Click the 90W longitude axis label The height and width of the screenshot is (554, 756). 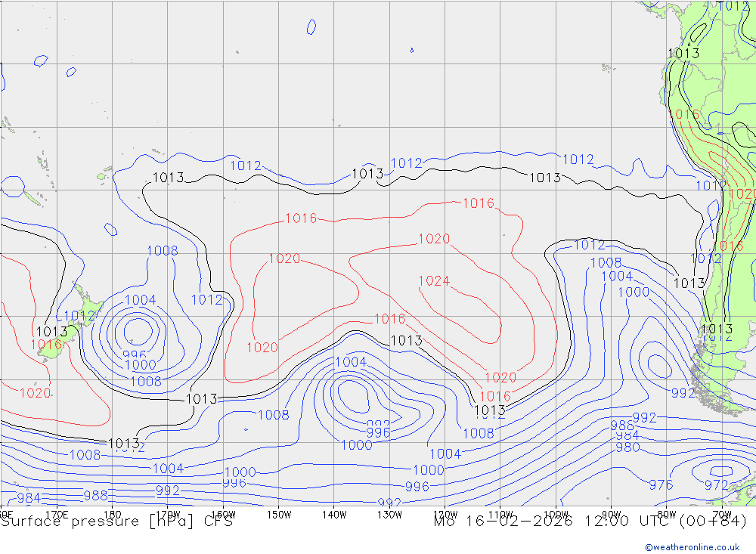(x=611, y=514)
